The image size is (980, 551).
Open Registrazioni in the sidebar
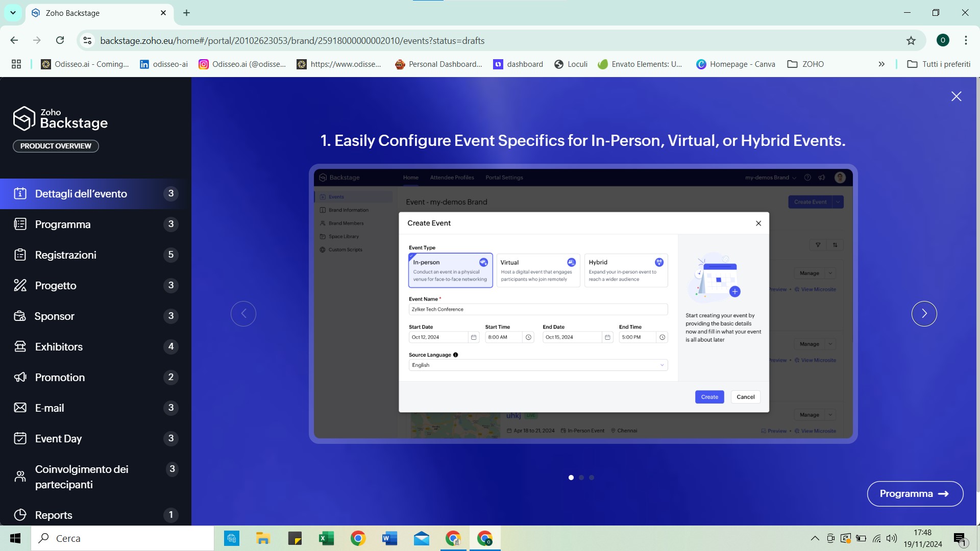point(95,255)
